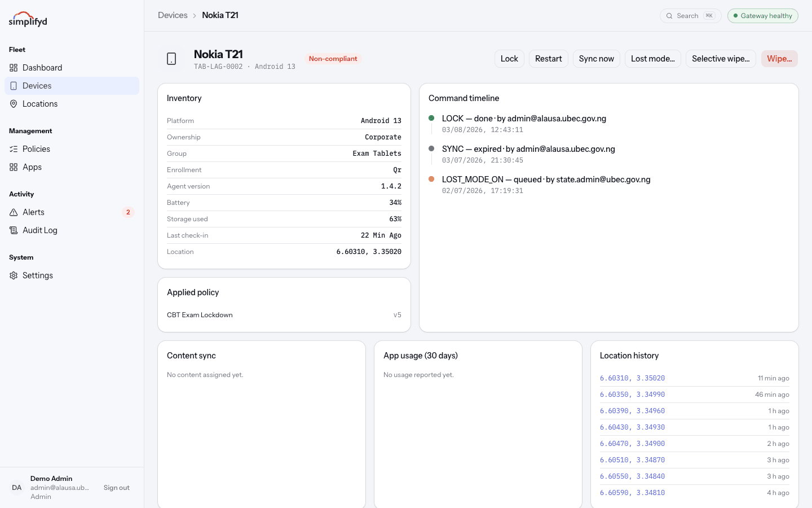This screenshot has width=812, height=508.
Task: Open location link 6.60310, 3.35020 in history
Action: (x=633, y=378)
